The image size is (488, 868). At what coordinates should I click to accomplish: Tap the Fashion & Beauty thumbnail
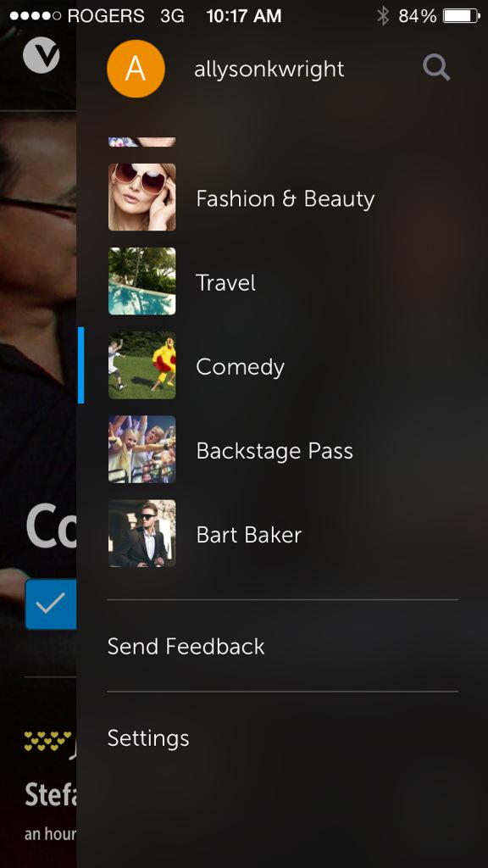click(141, 197)
